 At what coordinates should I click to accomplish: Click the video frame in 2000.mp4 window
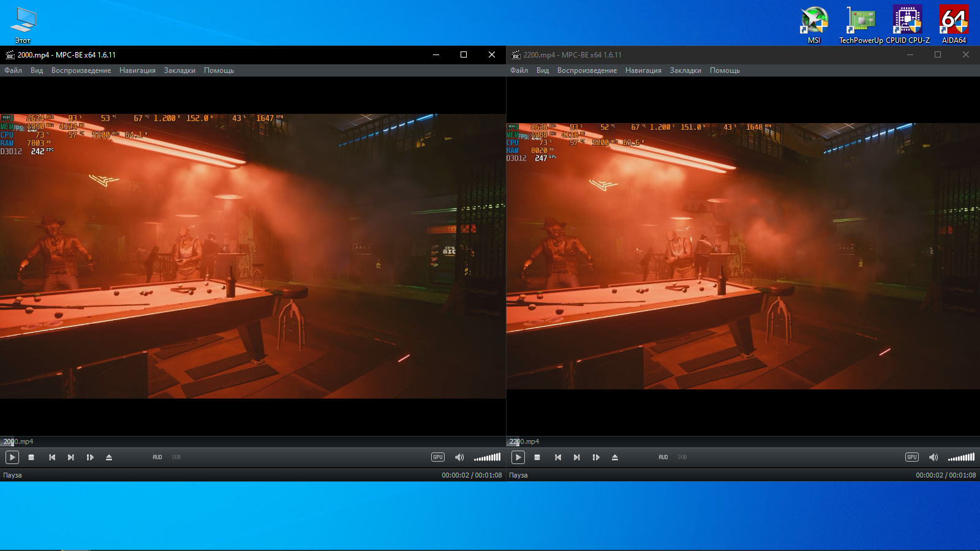[x=253, y=256]
